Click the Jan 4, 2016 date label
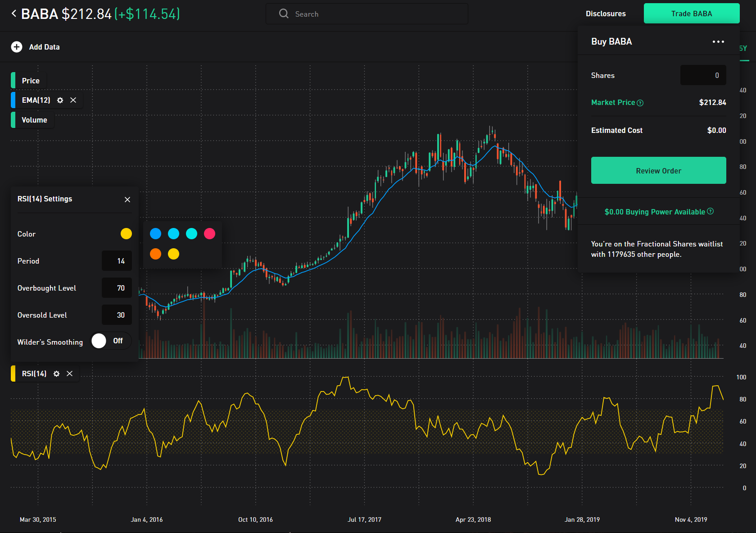 147,519
